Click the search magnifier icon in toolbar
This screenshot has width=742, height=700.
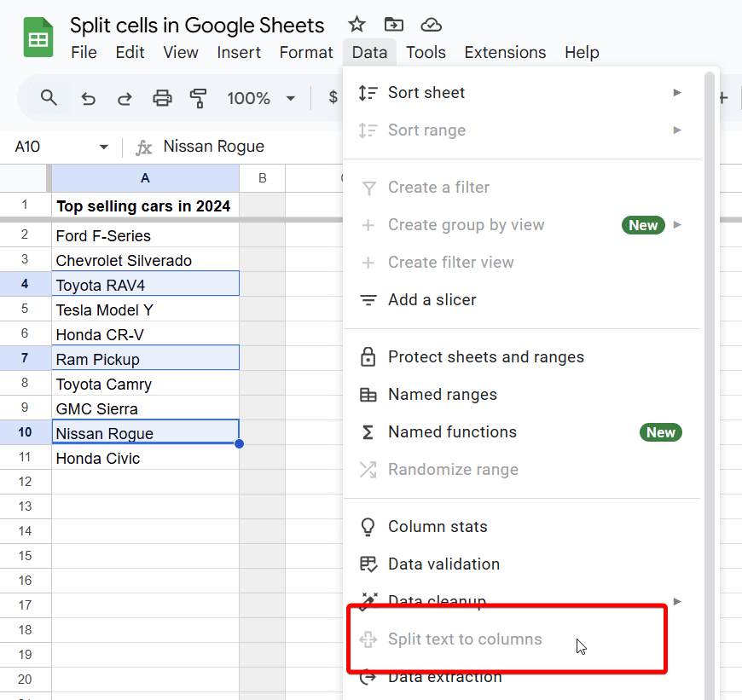coord(49,98)
